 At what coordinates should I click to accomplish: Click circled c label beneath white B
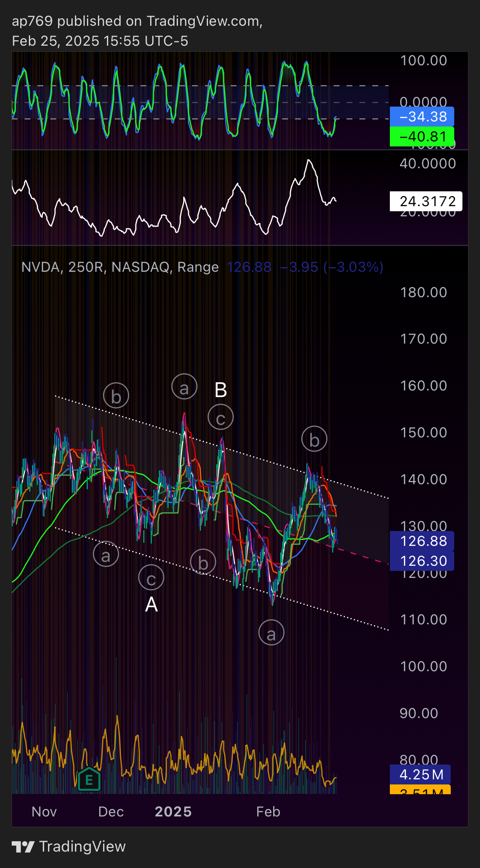[x=221, y=417]
